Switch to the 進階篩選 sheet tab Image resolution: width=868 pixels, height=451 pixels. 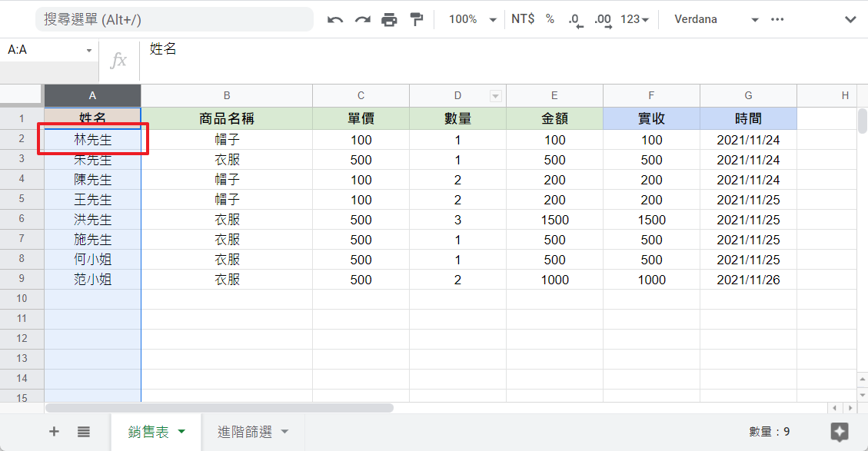tap(253, 432)
